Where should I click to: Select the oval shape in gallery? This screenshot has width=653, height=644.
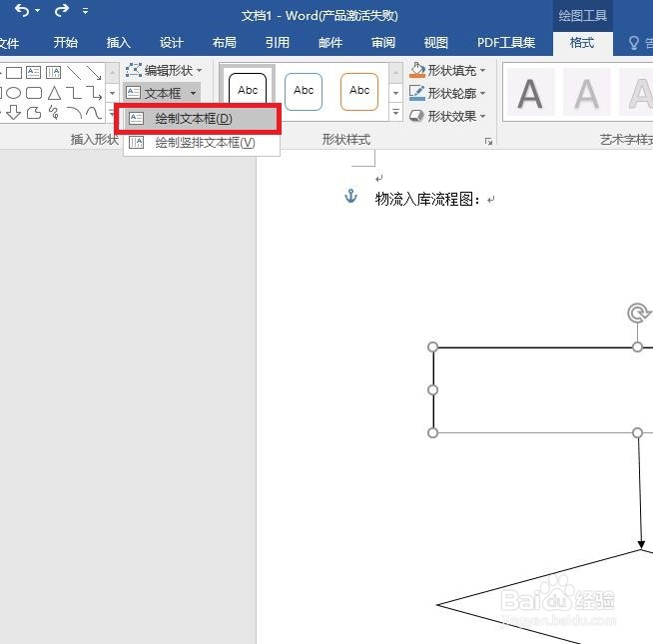click(13, 93)
